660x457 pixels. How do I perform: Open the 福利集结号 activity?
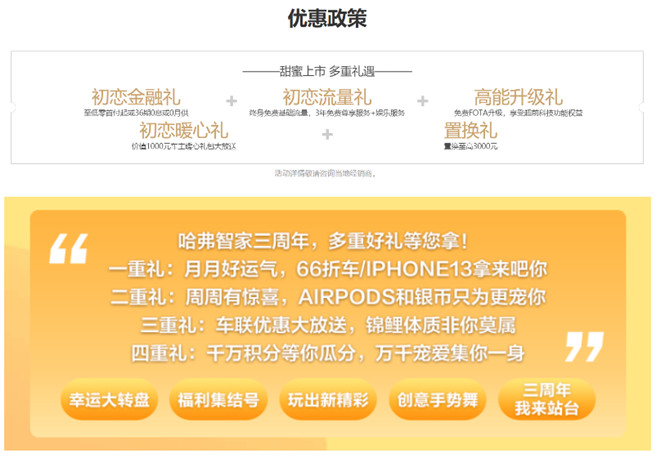pyautogui.click(x=218, y=399)
